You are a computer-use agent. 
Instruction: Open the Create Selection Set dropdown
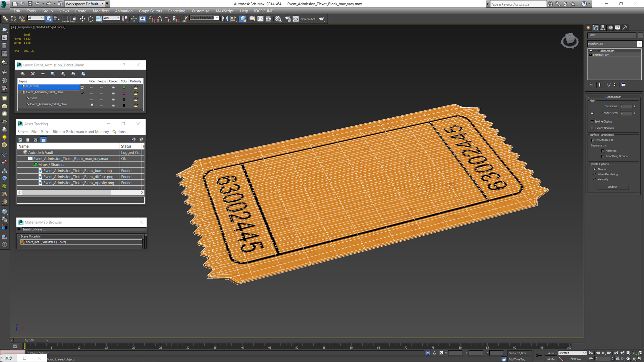point(217,18)
